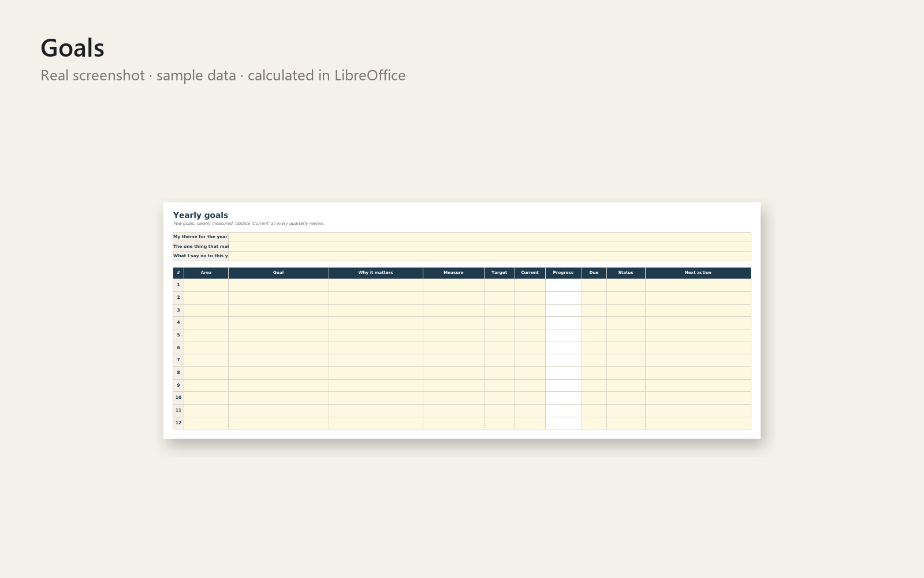Click row number 5 in the goals table
This screenshot has height=578, width=924.
pyautogui.click(x=178, y=335)
